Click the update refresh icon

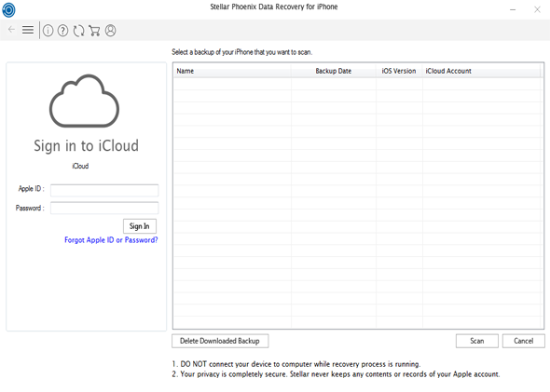(x=78, y=31)
